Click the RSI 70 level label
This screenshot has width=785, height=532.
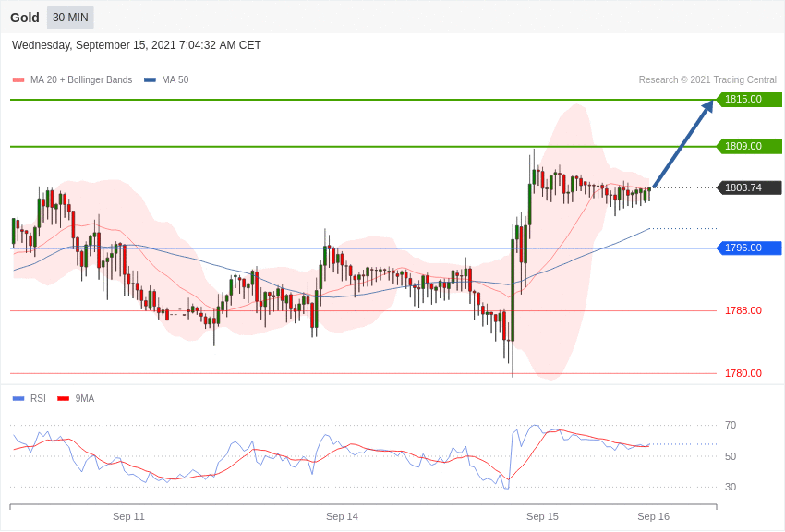[x=731, y=426]
